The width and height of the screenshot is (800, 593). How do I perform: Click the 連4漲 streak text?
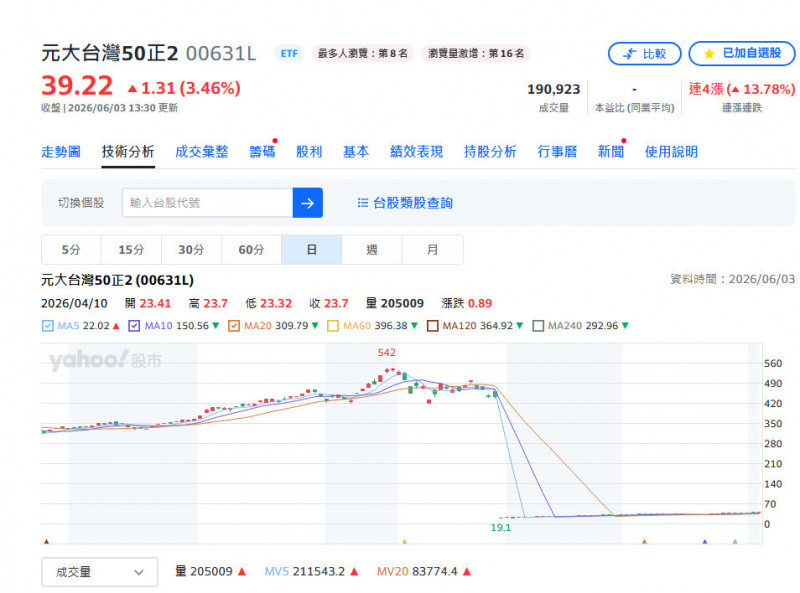click(x=741, y=89)
